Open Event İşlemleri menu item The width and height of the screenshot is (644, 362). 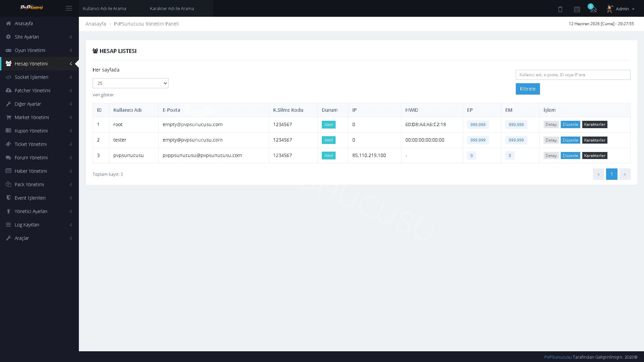click(39, 198)
